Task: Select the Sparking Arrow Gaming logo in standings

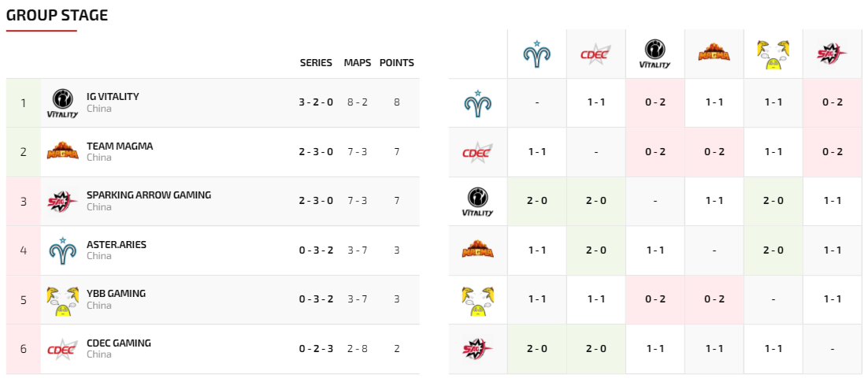Action: click(63, 202)
